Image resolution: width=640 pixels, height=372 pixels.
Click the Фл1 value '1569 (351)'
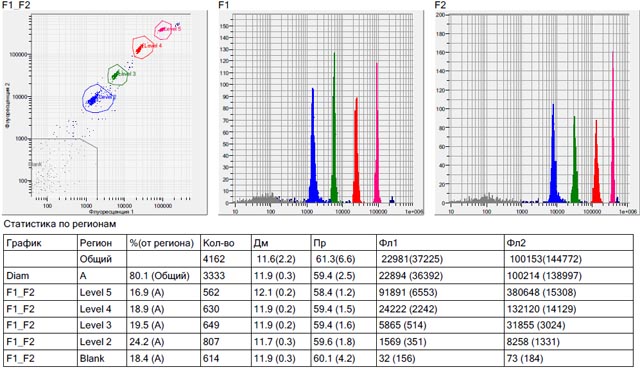[x=402, y=342]
